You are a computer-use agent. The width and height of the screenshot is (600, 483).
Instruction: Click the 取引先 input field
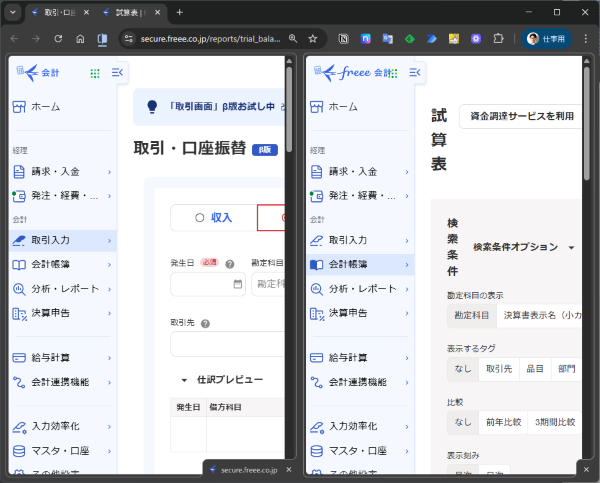point(228,344)
